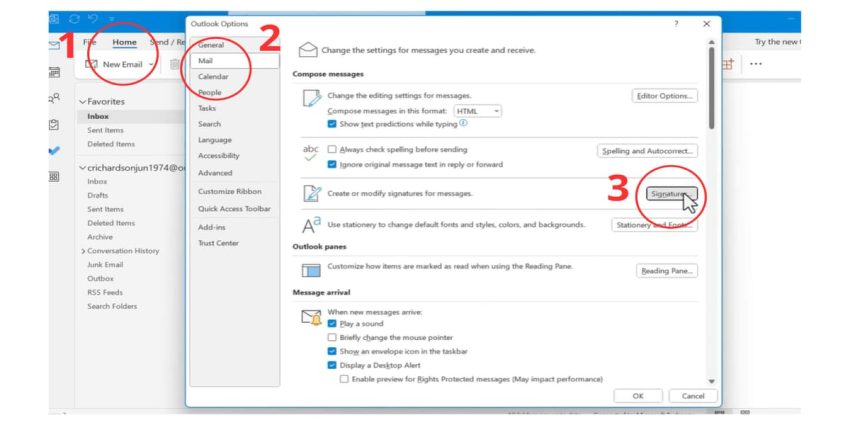Viewport: 850px width, 425px height.
Task: Toggle Show text predictions while typing
Action: click(x=332, y=124)
